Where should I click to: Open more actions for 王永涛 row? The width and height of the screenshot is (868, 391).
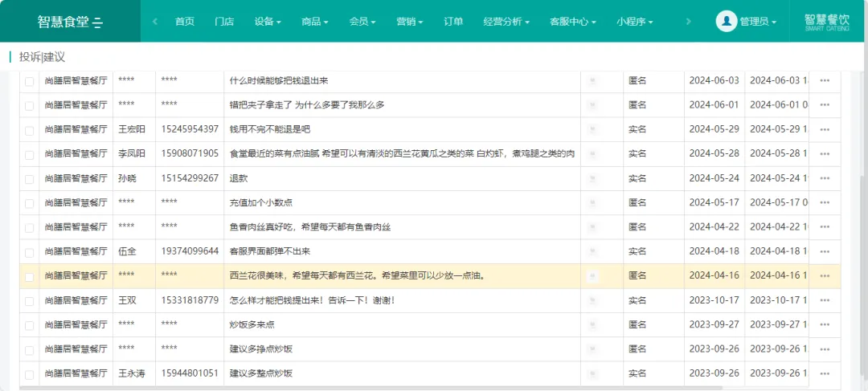click(x=825, y=374)
